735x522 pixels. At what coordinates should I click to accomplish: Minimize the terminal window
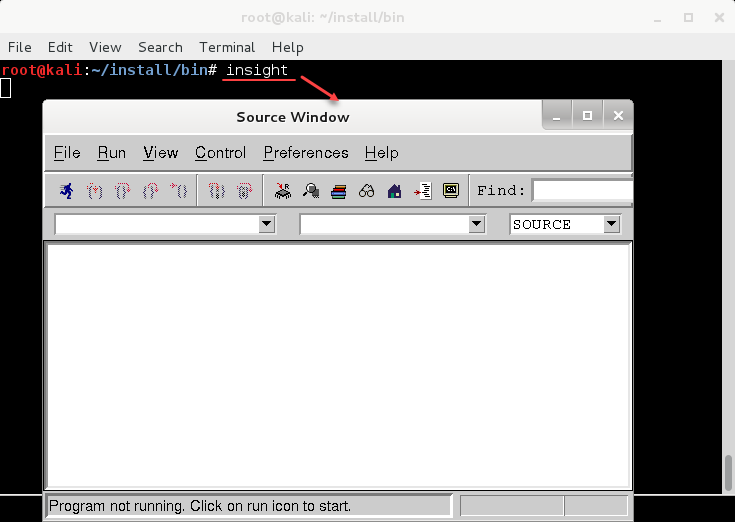(658, 18)
